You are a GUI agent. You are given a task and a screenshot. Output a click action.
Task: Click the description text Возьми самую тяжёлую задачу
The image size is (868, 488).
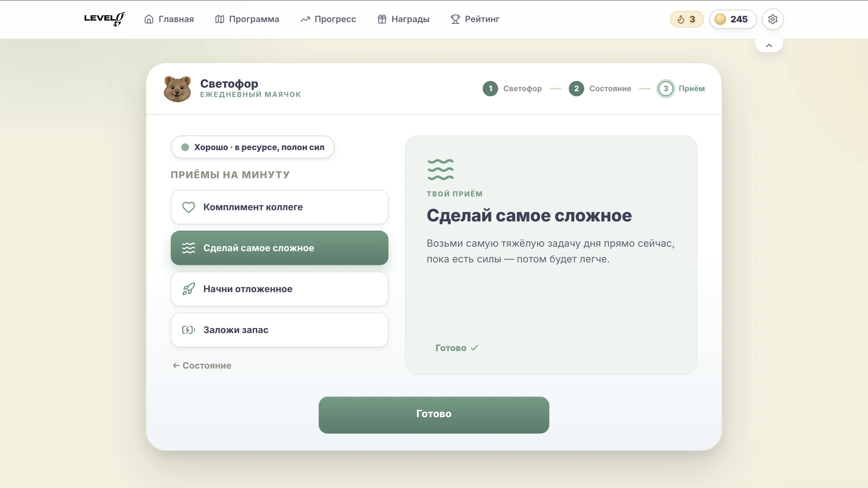pos(550,251)
